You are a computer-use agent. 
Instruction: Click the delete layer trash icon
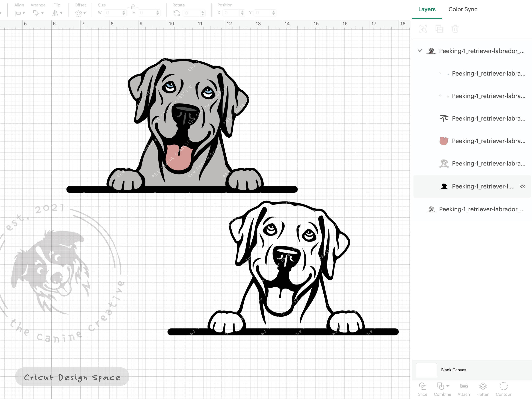(x=455, y=29)
